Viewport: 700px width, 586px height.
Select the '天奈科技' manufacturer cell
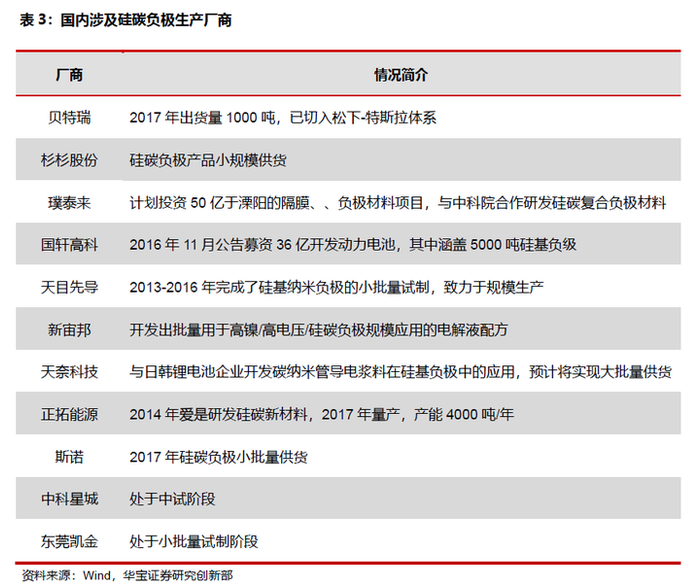tap(69, 371)
